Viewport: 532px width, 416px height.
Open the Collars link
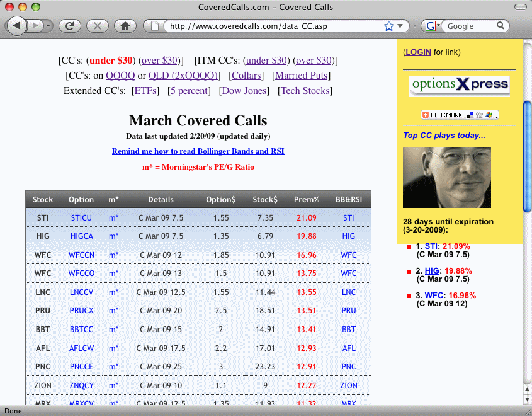[246, 76]
